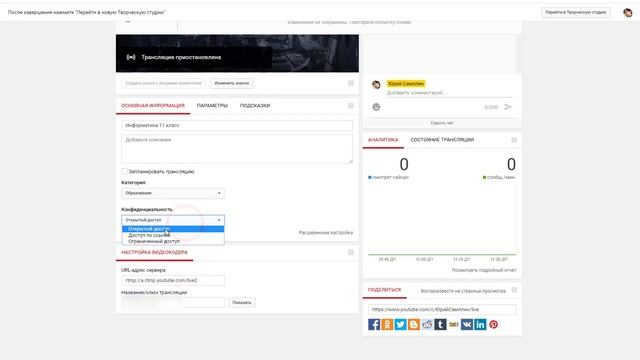Switch to Подсказки tab

[x=255, y=106]
